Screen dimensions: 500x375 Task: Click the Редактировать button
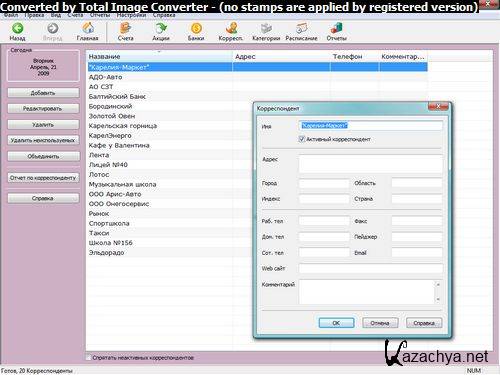[43, 108]
